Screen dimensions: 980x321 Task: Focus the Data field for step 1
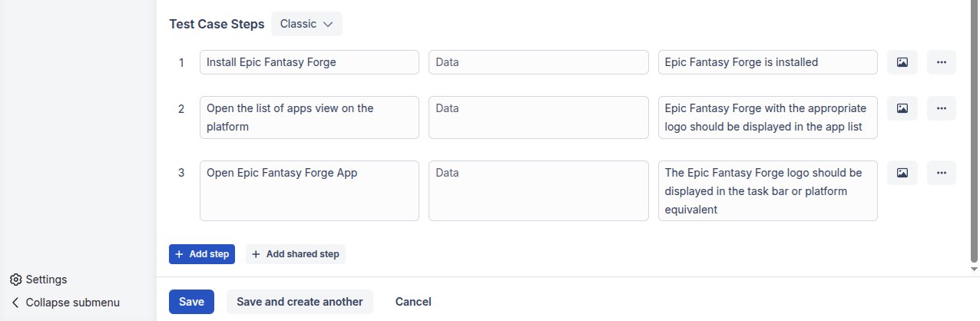(x=538, y=62)
